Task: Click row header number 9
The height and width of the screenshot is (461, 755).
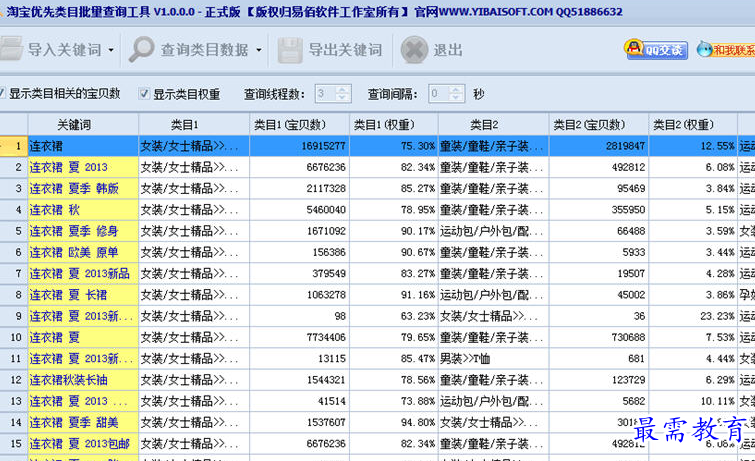Action: [x=13, y=316]
